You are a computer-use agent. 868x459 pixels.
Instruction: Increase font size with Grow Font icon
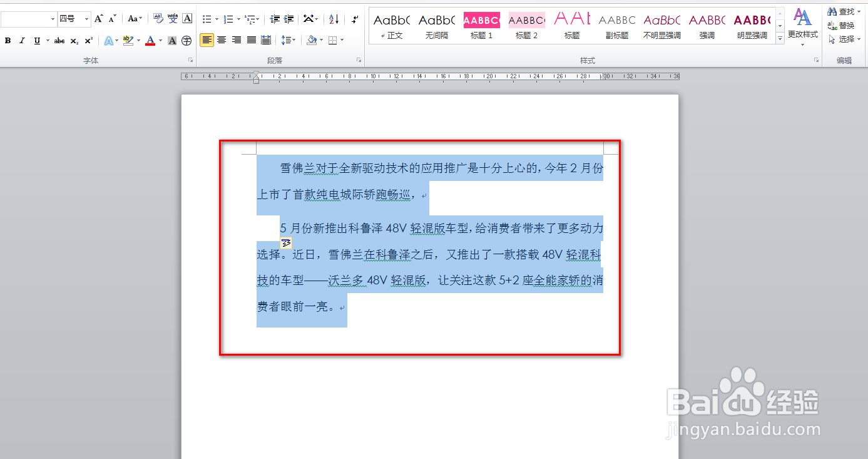pos(99,19)
